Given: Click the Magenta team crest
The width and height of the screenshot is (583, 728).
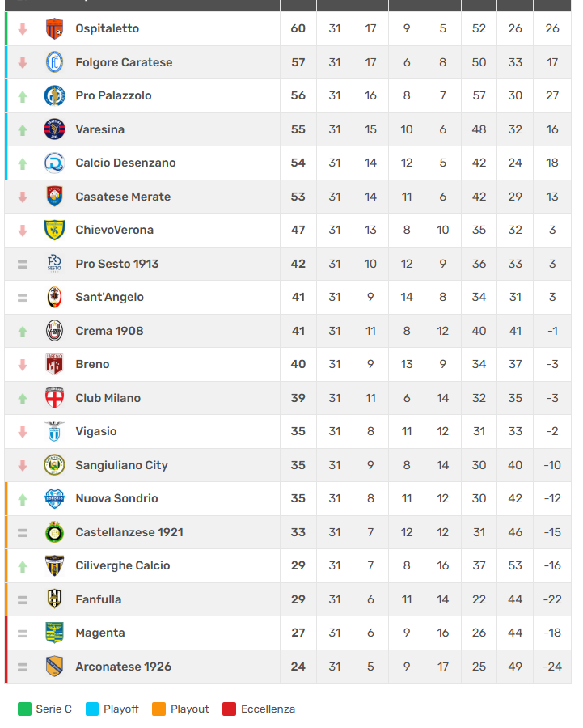Looking at the screenshot, I should pyautogui.click(x=54, y=633).
